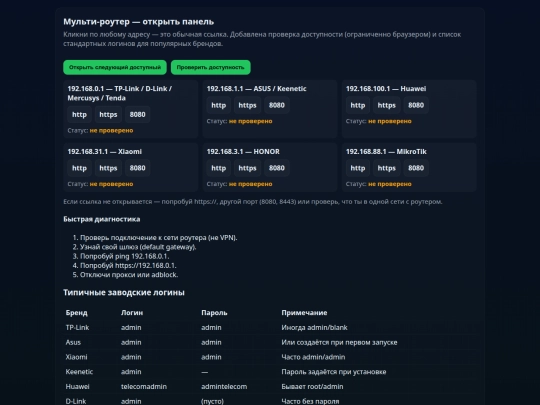Click note 'Бывает root/admin'
This screenshot has width=540, height=405.
coord(312,387)
